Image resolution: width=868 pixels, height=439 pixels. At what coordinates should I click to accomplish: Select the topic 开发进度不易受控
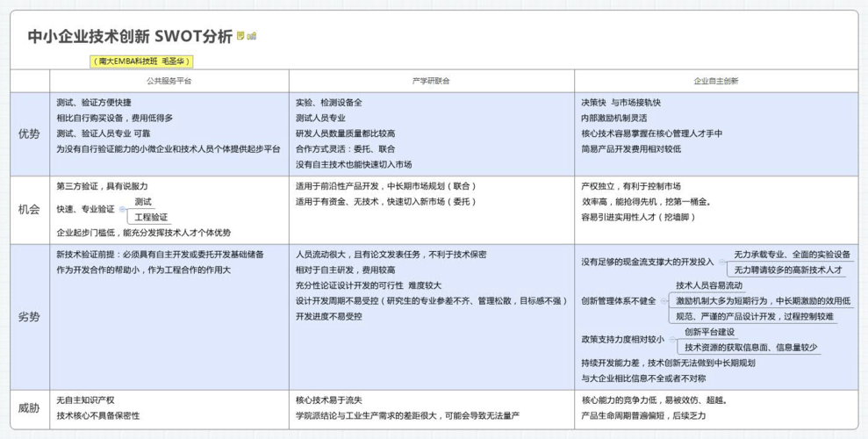click(329, 317)
